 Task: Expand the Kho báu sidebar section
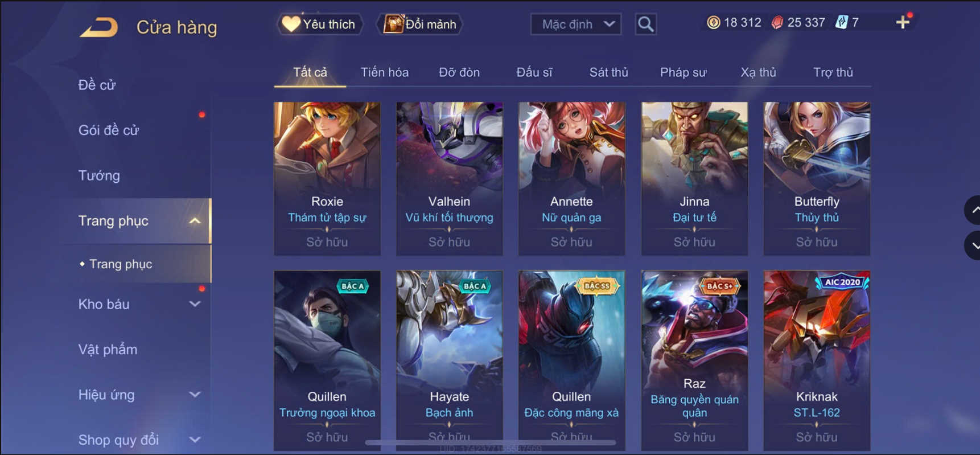(x=195, y=304)
